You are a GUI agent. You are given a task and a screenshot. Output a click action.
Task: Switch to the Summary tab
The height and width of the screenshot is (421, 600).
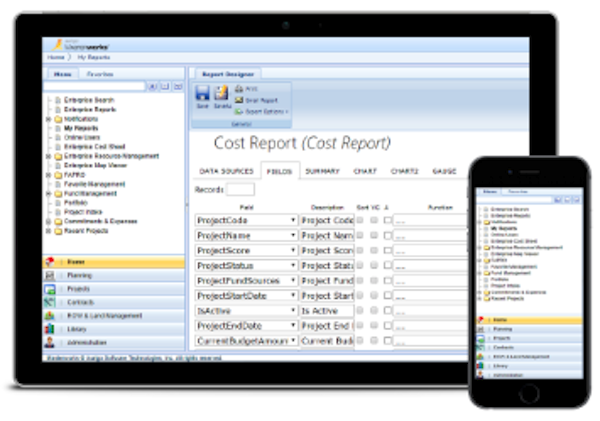coord(321,171)
